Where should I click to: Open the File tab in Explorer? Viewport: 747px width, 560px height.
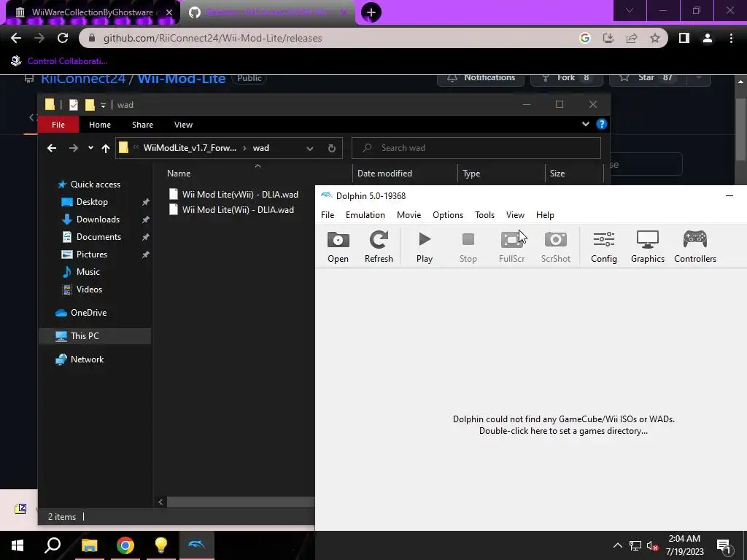click(58, 124)
